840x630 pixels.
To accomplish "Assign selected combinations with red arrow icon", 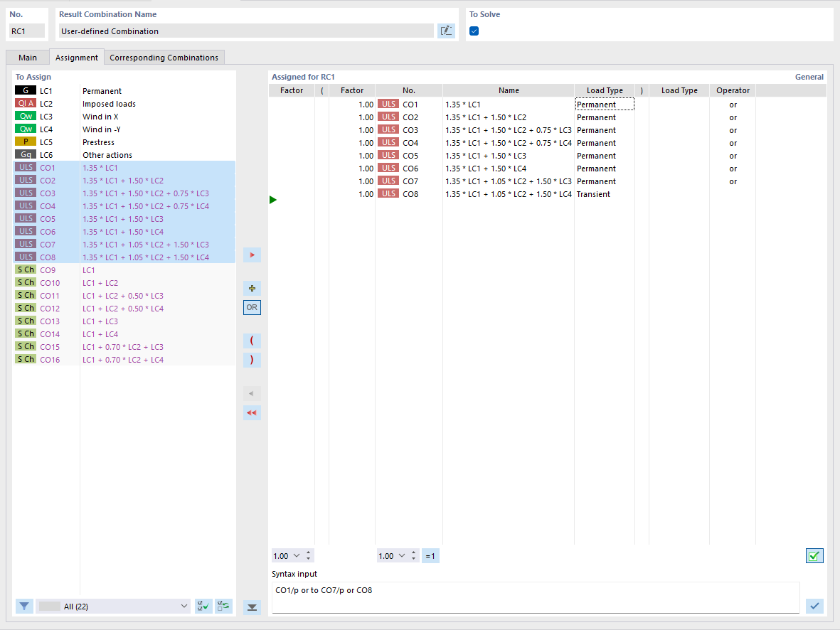I will 252,255.
